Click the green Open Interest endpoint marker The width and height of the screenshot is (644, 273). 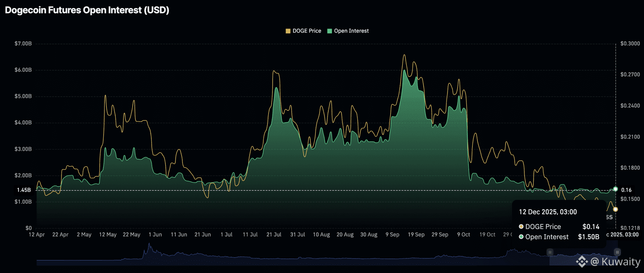615,189
